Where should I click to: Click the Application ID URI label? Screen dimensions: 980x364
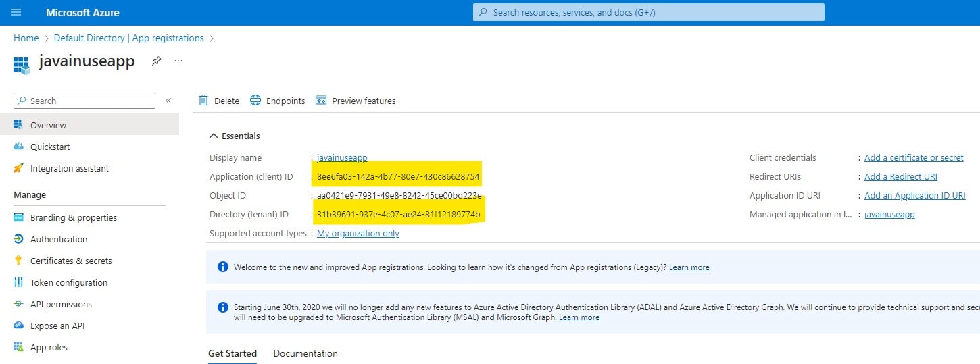pyautogui.click(x=785, y=195)
